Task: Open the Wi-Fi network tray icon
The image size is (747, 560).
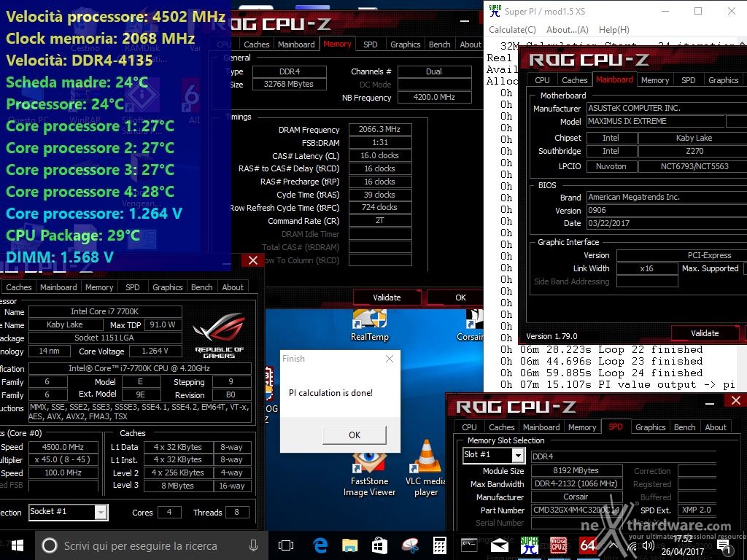Action: [632, 547]
